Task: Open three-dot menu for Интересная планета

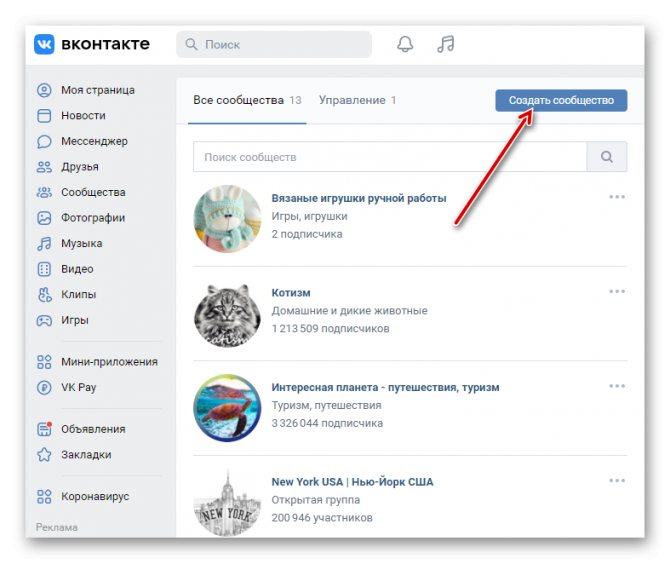Action: click(x=617, y=386)
